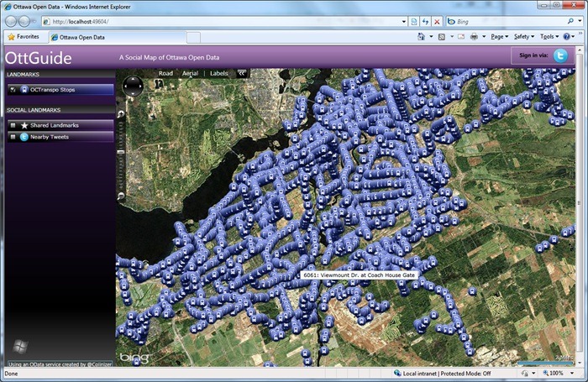Viewport: 588px width, 382px height.
Task: Click the map zoom slider handle
Action: tap(121, 152)
